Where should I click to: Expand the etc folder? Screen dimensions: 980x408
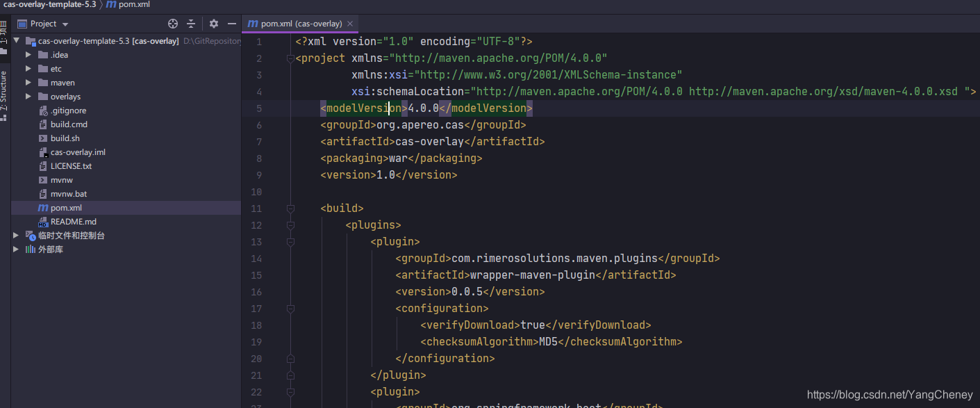click(28, 69)
